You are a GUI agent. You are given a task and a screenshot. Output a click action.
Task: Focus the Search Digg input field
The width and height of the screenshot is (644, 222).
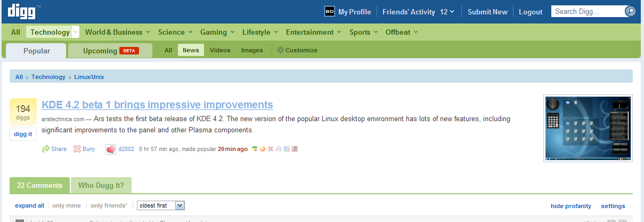(x=588, y=11)
